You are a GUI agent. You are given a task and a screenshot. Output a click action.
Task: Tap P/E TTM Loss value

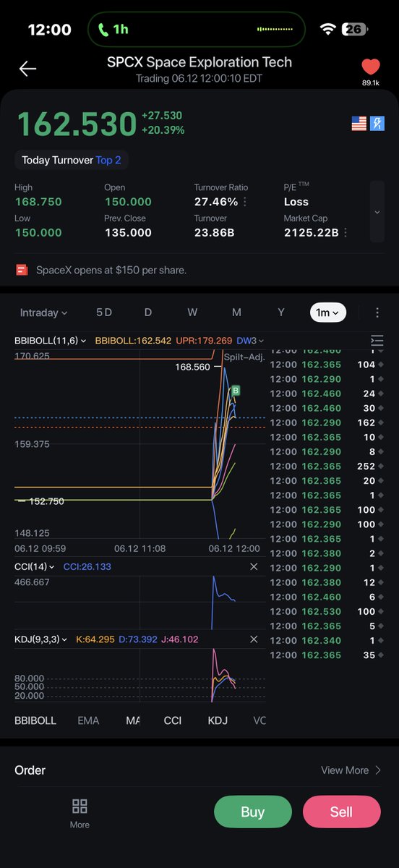(296, 202)
